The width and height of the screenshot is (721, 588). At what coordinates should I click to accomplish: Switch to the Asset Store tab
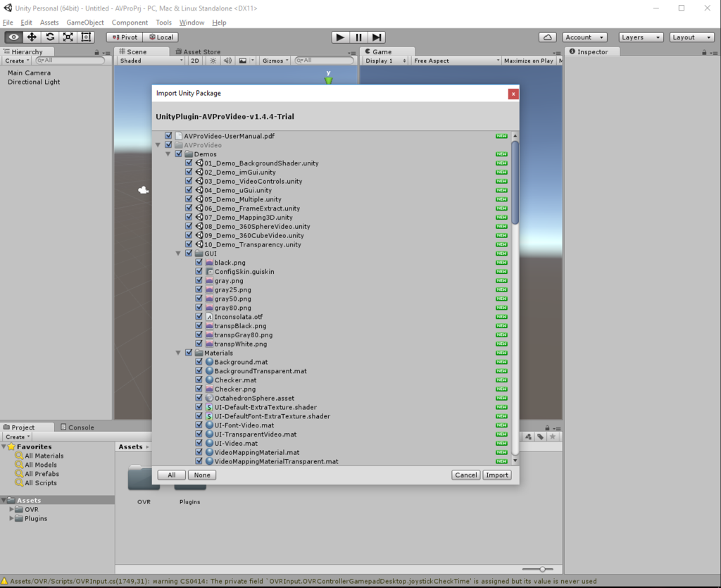198,52
